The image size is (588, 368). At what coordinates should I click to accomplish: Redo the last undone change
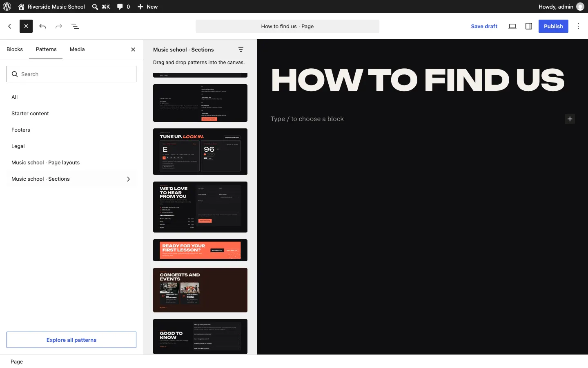click(59, 26)
